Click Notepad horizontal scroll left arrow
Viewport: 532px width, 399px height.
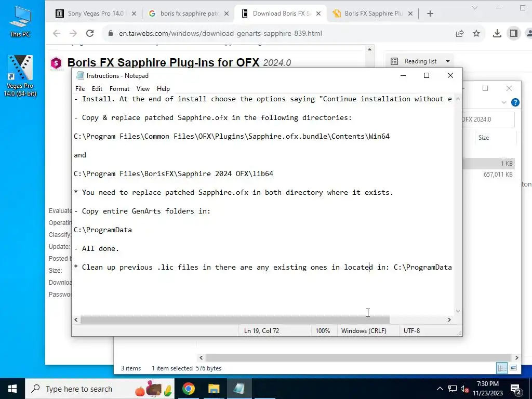pos(76,320)
